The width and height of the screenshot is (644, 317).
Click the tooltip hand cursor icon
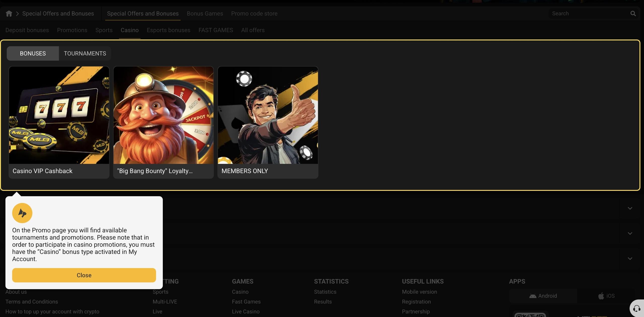[x=22, y=213]
